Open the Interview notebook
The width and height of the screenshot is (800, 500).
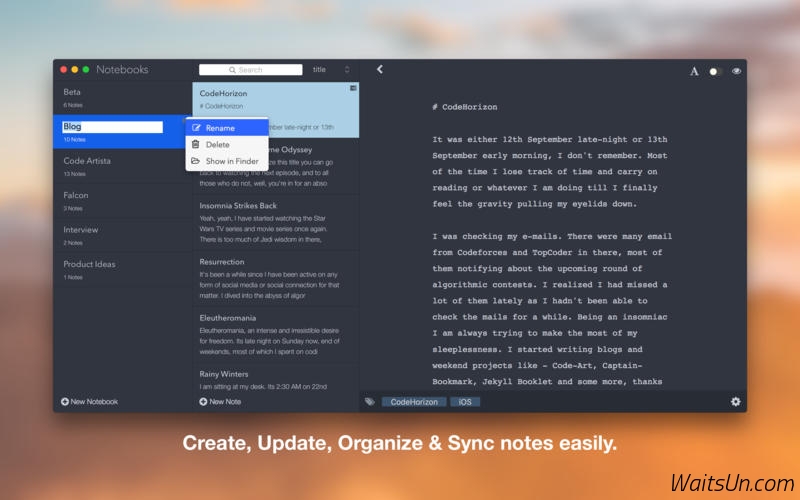tap(122, 235)
